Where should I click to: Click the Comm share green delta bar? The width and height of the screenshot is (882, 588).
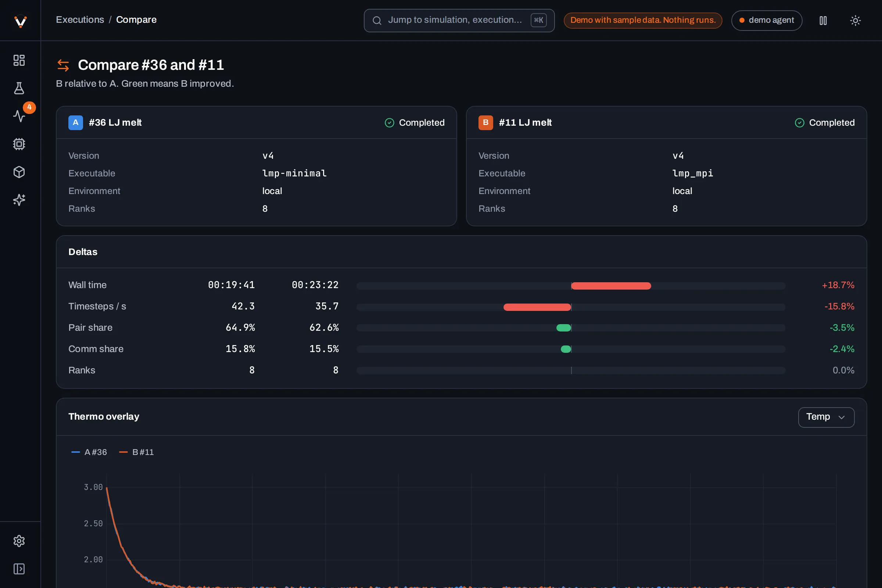click(x=566, y=349)
